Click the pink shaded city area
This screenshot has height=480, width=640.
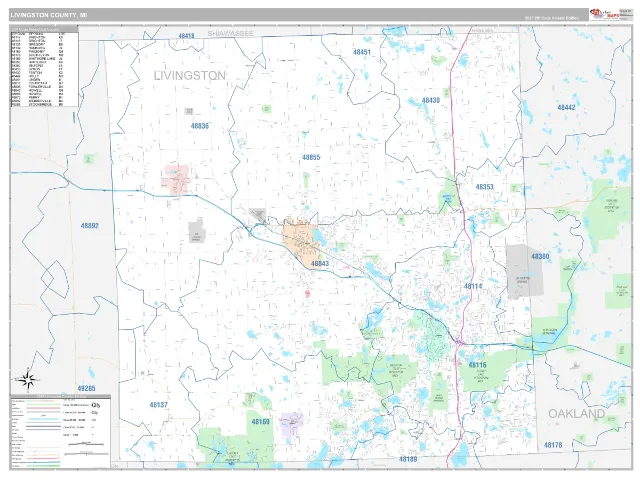[x=176, y=179]
